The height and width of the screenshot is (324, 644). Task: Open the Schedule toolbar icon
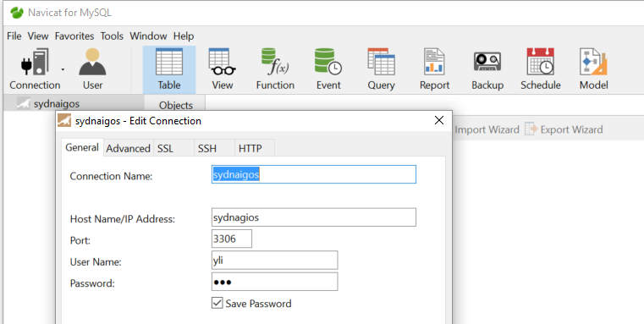click(x=541, y=69)
